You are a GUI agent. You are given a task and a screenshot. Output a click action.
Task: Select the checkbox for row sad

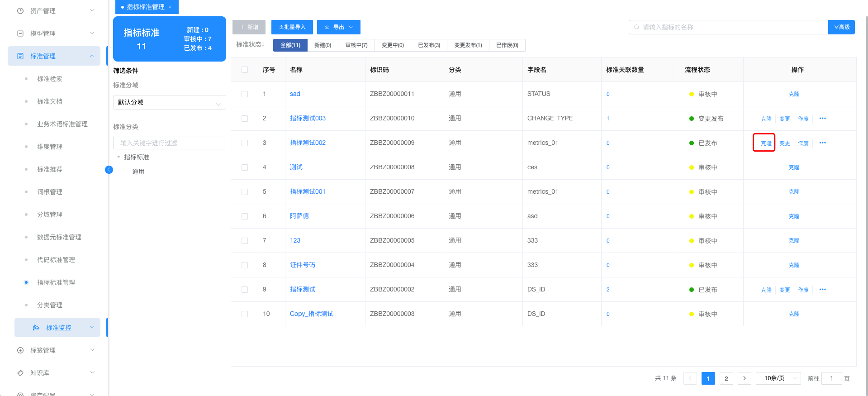pyautogui.click(x=245, y=94)
